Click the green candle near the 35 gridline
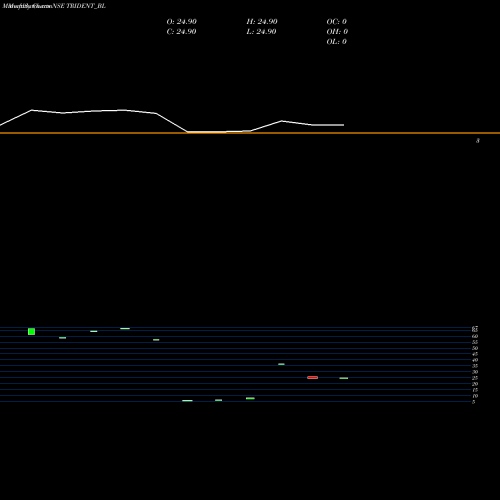The height and width of the screenshot is (500, 500). (x=281, y=364)
